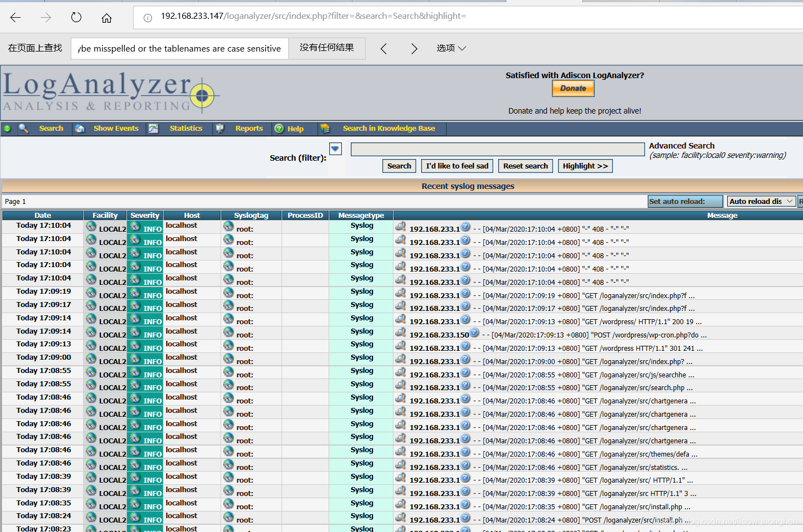Click the browser address bar URL
Image resolution: width=803 pixels, height=532 pixels.
314,16
